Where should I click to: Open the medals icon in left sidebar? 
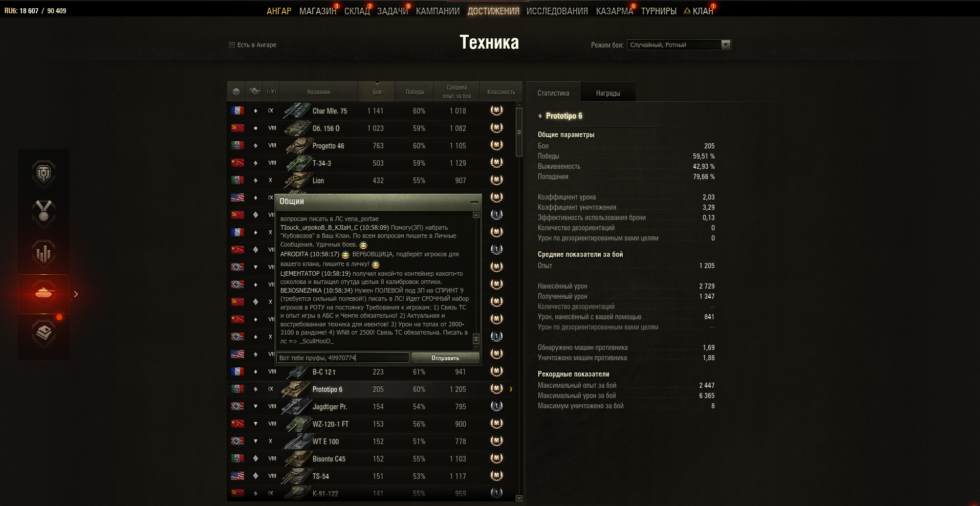click(43, 213)
